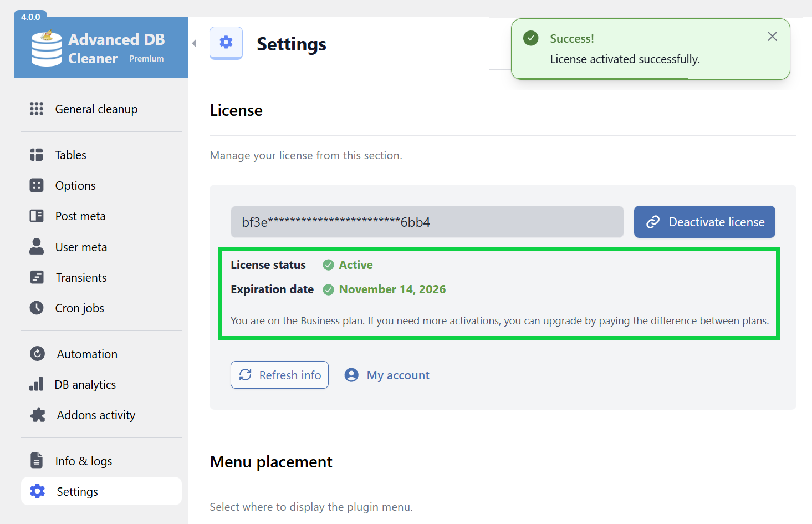
Task: Select Settings in the sidebar menu
Action: click(x=77, y=491)
